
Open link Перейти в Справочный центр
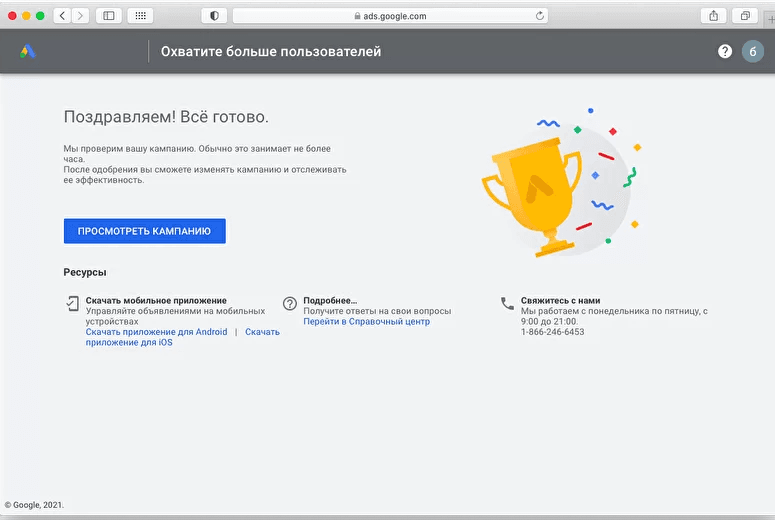click(x=366, y=321)
